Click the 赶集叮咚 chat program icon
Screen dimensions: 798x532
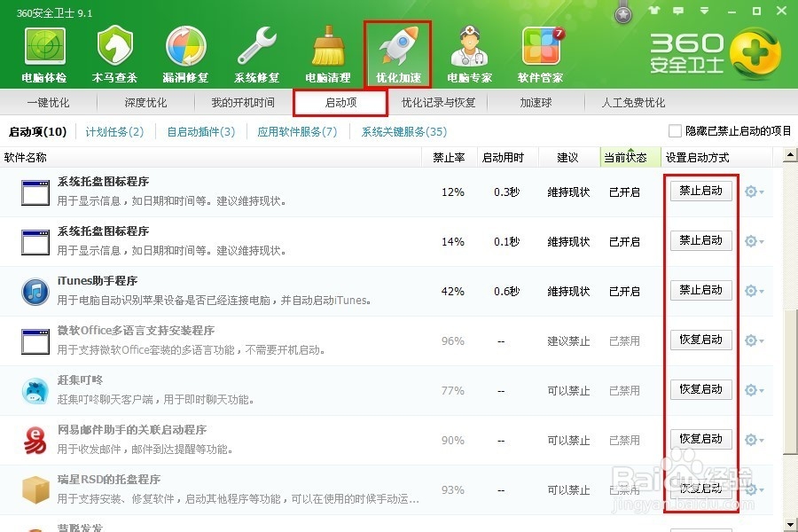35,390
